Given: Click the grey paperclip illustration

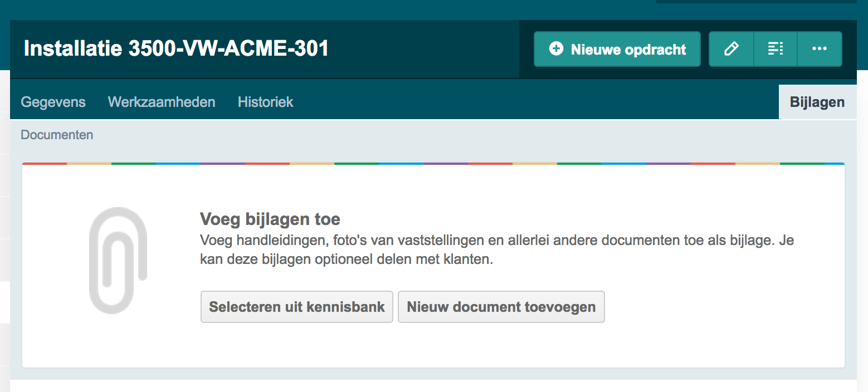Looking at the screenshot, I should [118, 259].
